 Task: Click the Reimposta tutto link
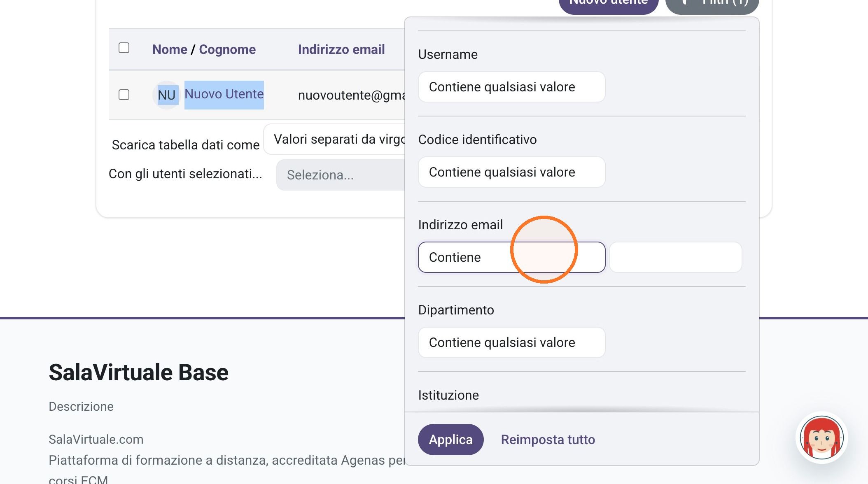(548, 440)
